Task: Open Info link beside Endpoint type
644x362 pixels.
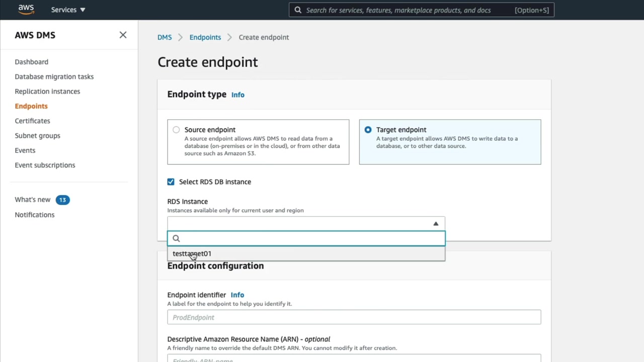Action: pyautogui.click(x=237, y=95)
